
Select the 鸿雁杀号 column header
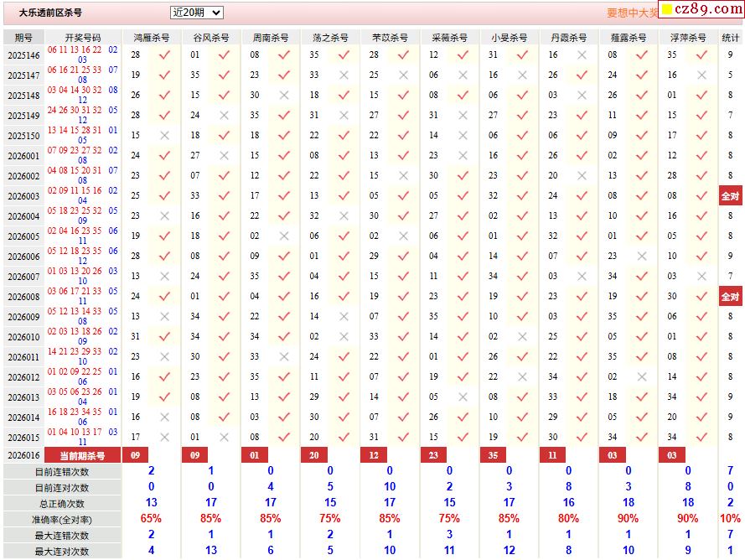(x=151, y=38)
